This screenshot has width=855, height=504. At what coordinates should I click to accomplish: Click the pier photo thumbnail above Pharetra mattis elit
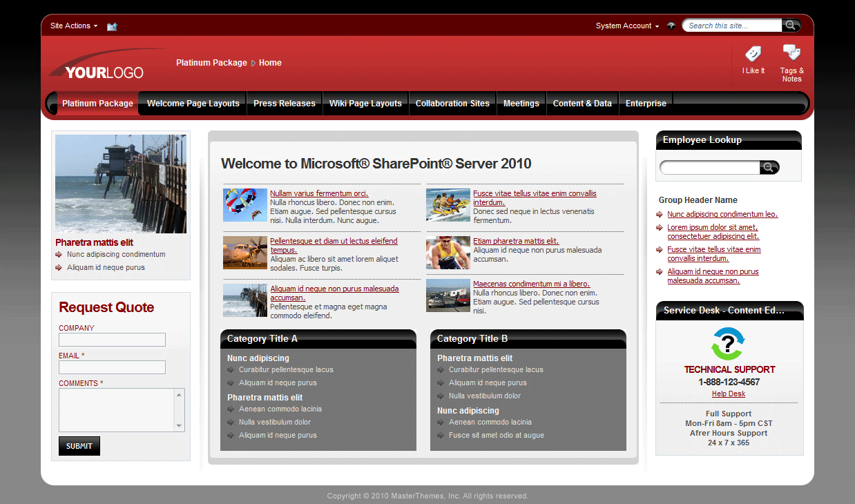tap(120, 183)
